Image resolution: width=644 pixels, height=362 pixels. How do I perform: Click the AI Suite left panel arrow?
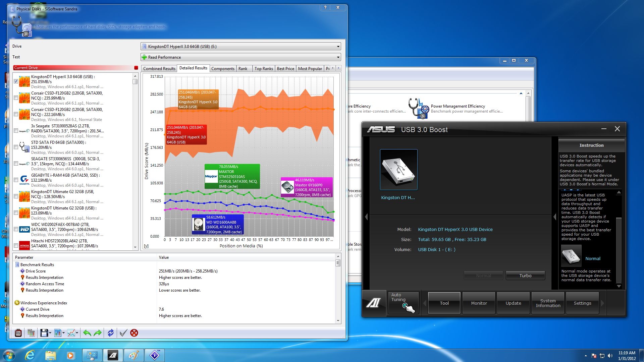(x=366, y=217)
